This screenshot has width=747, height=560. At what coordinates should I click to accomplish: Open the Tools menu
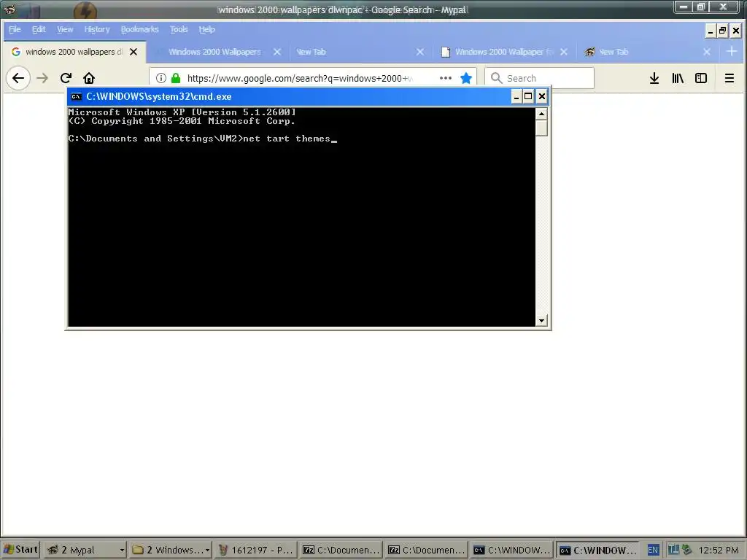coord(179,29)
